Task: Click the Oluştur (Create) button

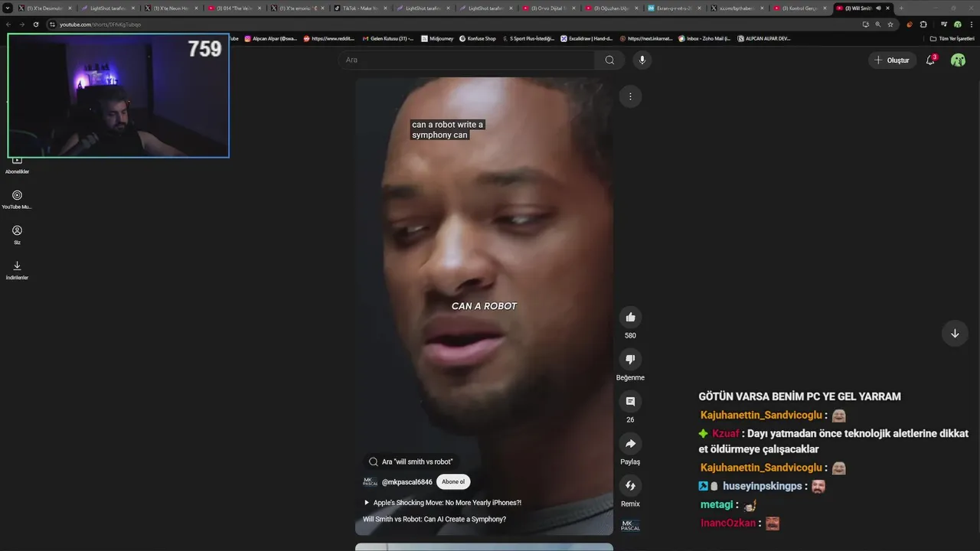Action: point(892,60)
